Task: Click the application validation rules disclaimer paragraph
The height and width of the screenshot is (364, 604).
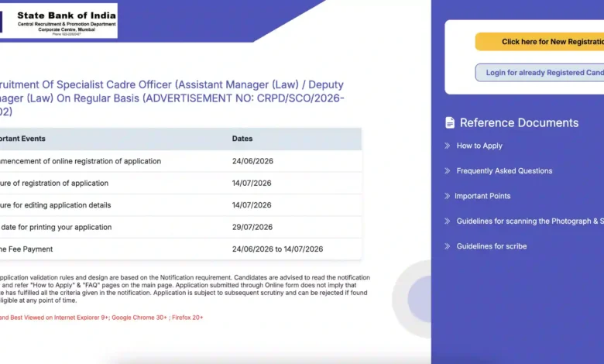Action: tap(185, 289)
